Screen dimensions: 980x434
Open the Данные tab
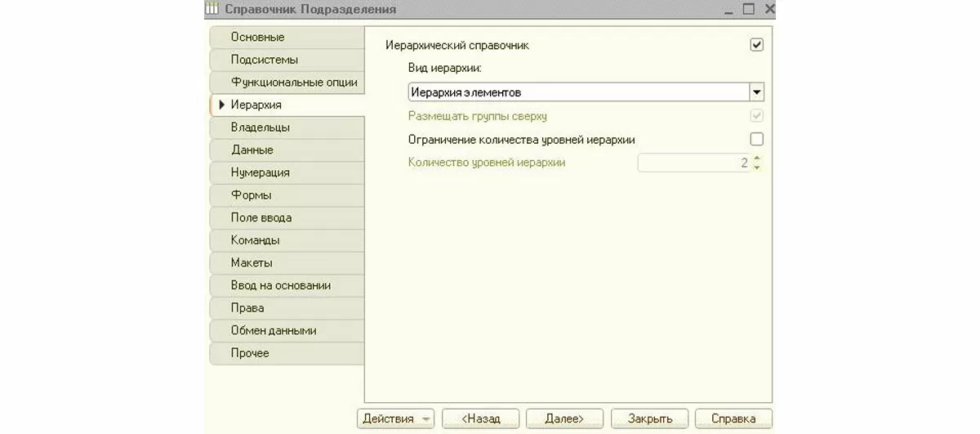(x=287, y=150)
